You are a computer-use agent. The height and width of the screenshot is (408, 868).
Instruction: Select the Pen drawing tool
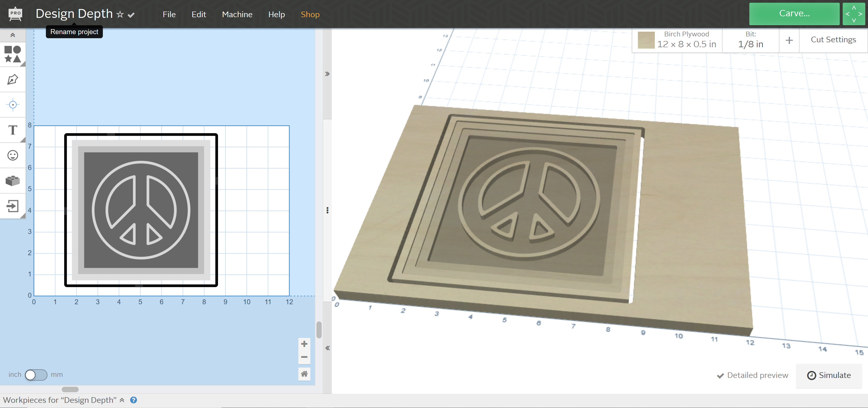tap(12, 80)
